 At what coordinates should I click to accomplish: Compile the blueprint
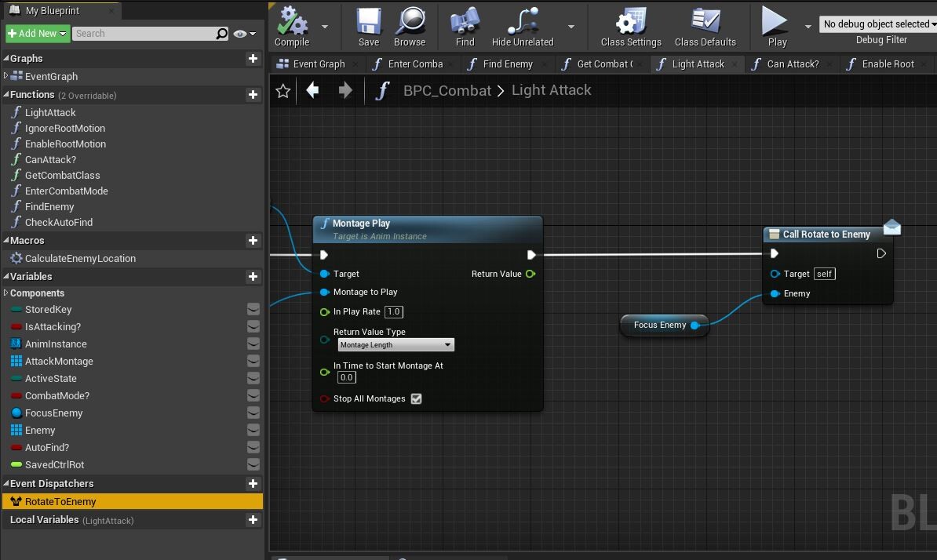click(x=292, y=26)
